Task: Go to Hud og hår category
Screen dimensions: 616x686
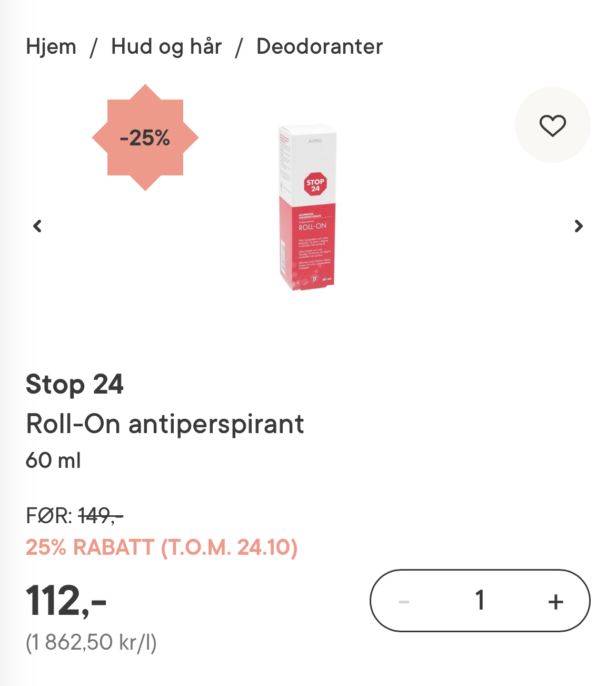Action: tap(166, 46)
